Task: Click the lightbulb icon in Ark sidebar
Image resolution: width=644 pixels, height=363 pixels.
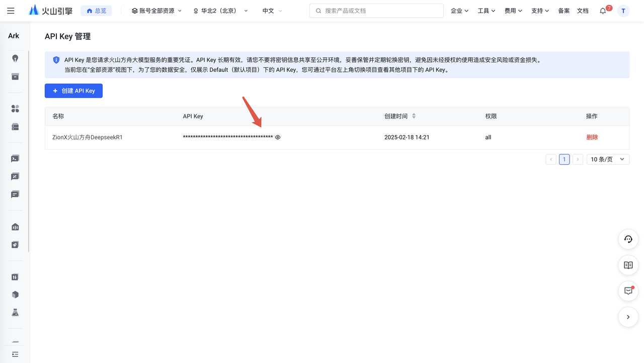Action: tap(15, 58)
